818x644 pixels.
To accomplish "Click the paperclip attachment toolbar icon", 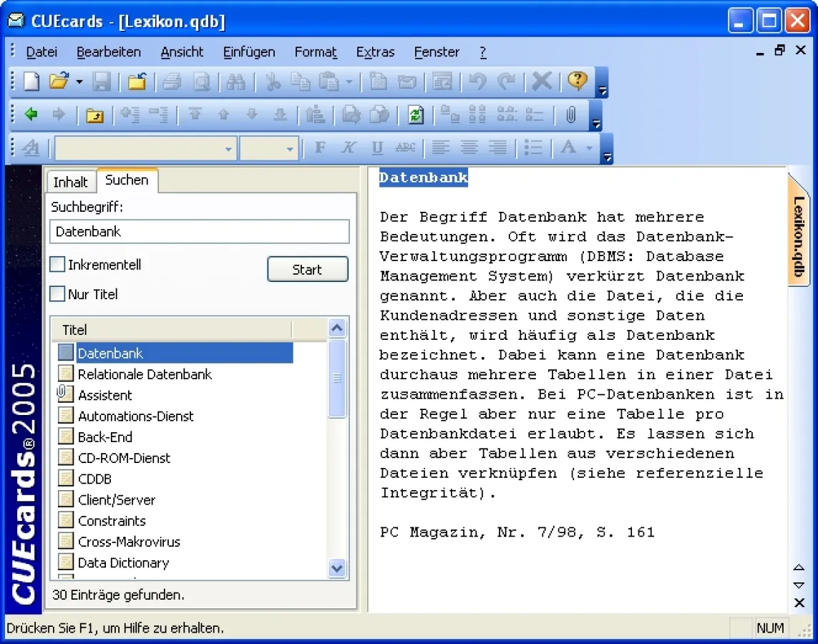I will (570, 114).
